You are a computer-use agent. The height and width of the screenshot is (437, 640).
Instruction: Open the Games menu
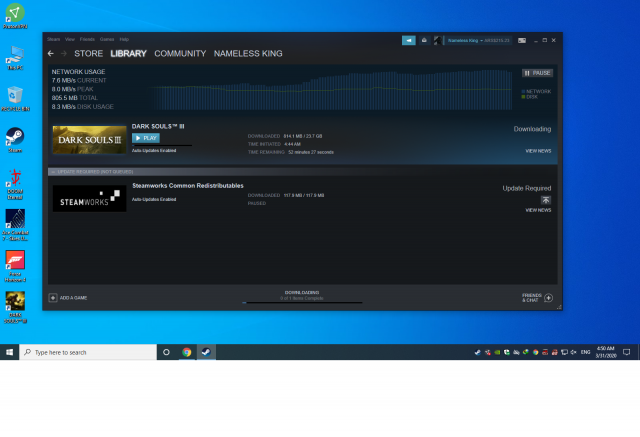[106, 39]
